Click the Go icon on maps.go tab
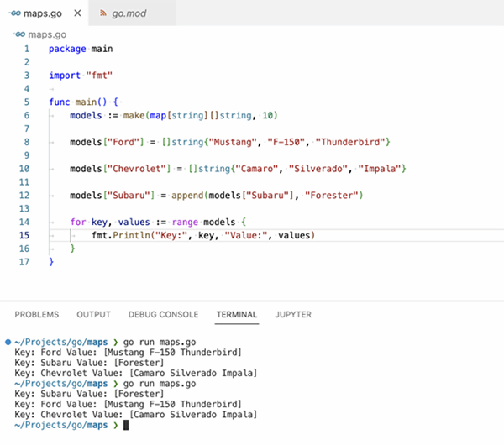The height and width of the screenshot is (445, 504). [x=15, y=14]
